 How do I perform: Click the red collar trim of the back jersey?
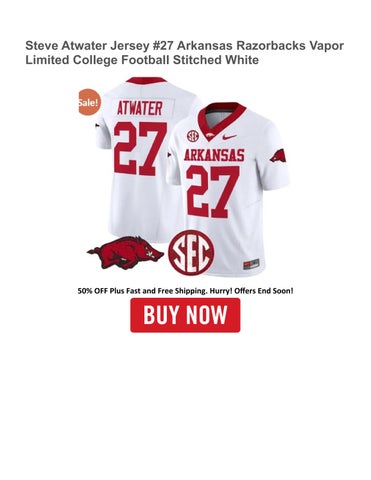[x=146, y=80]
